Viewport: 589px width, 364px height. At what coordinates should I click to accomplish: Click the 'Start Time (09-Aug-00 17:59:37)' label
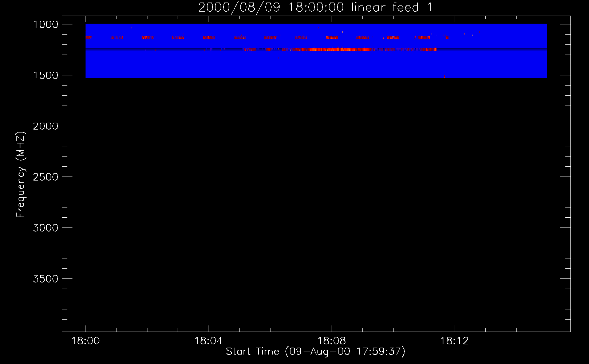click(316, 352)
